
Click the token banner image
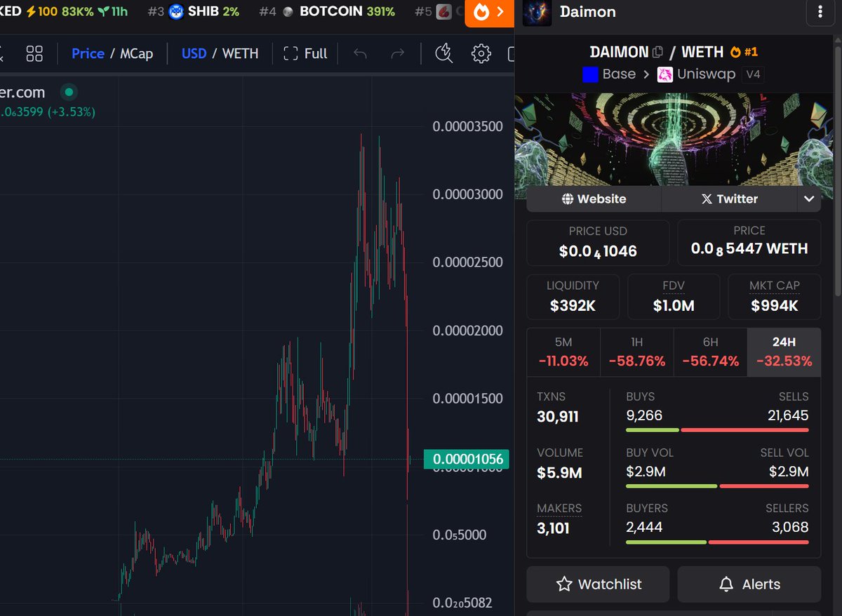[674, 140]
